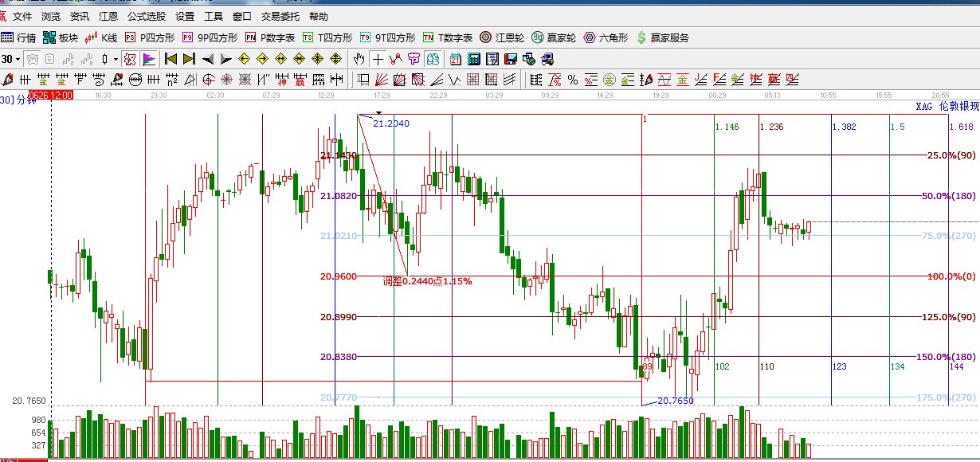Expand the candlestick style dropdown arrow
The width and height of the screenshot is (980, 462).
116,59
